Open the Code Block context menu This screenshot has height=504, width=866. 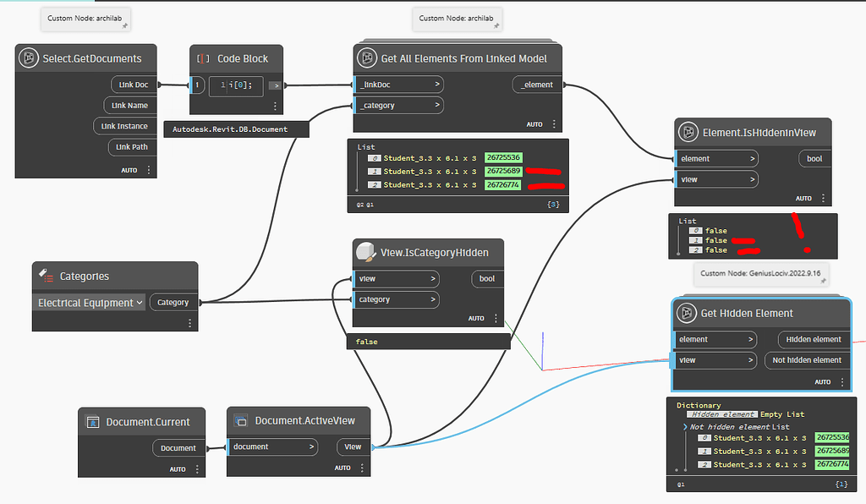[x=275, y=105]
